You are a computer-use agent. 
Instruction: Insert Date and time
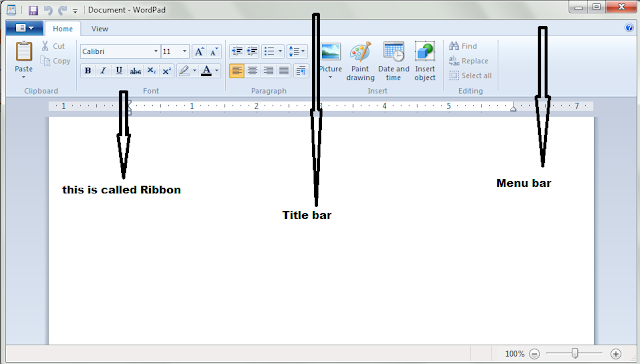click(x=393, y=61)
